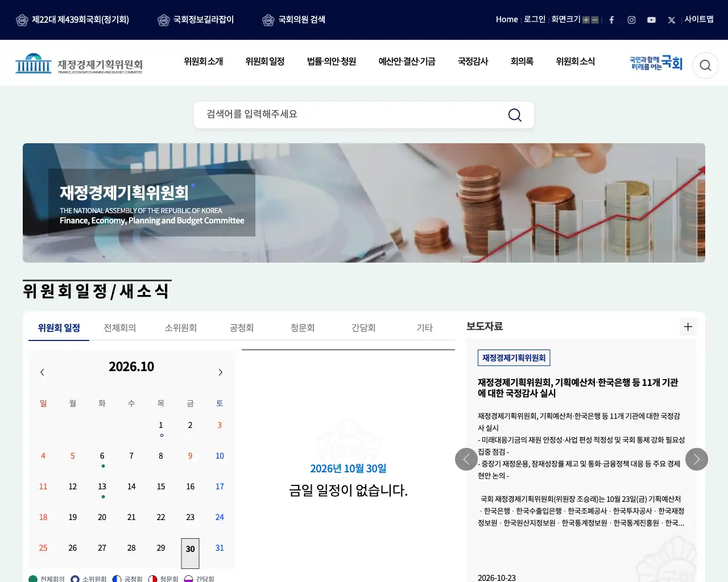Screen dimensions: 728x582
Task: Open press release headline about 국정감사 실시
Action: coord(578,388)
